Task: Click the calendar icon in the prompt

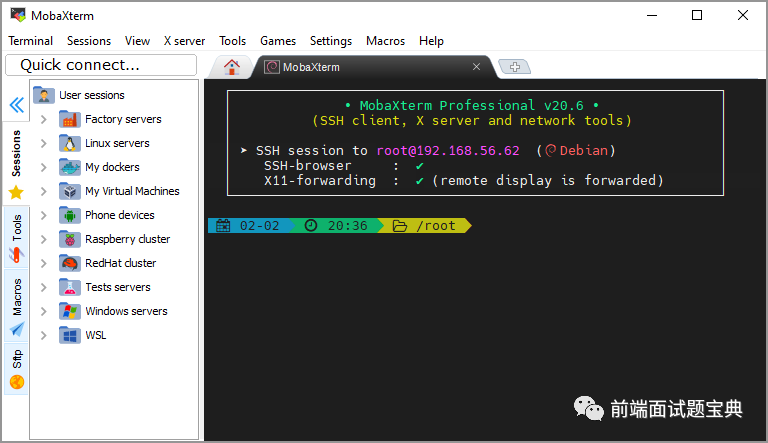Action: pos(223,225)
